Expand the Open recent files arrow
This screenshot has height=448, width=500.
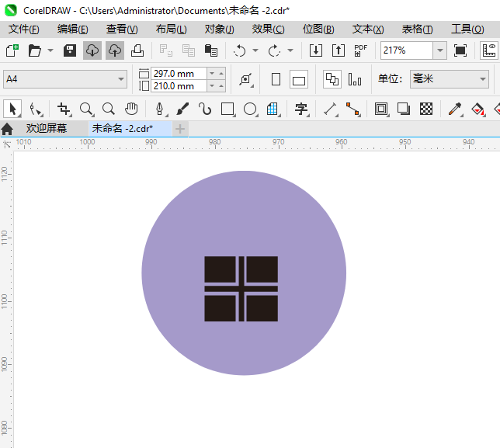[x=50, y=50]
